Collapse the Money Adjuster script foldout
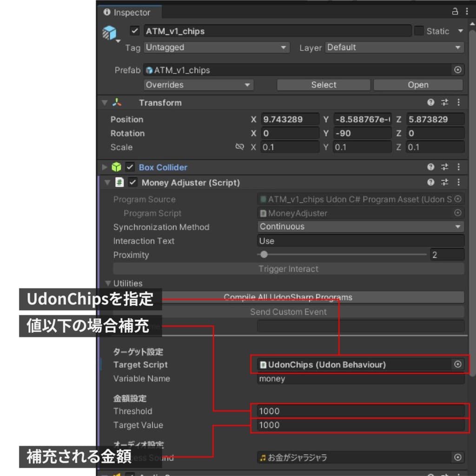The width and height of the screenshot is (476, 476). point(107,182)
